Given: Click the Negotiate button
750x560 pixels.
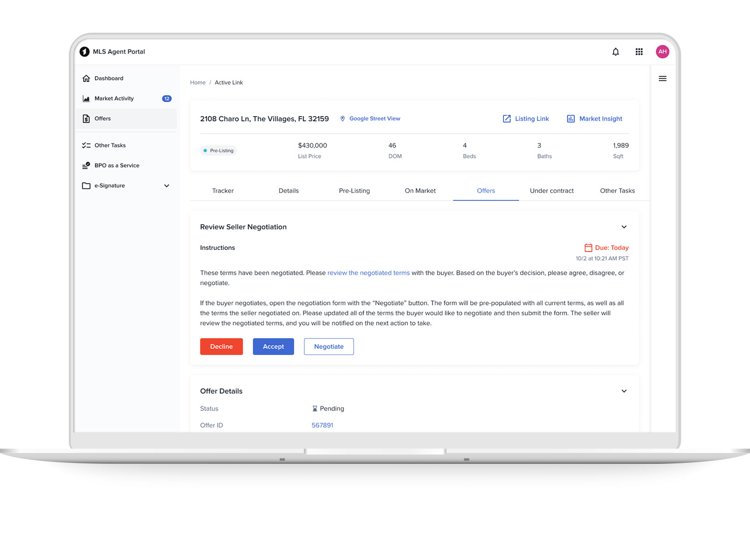Looking at the screenshot, I should tap(329, 347).
